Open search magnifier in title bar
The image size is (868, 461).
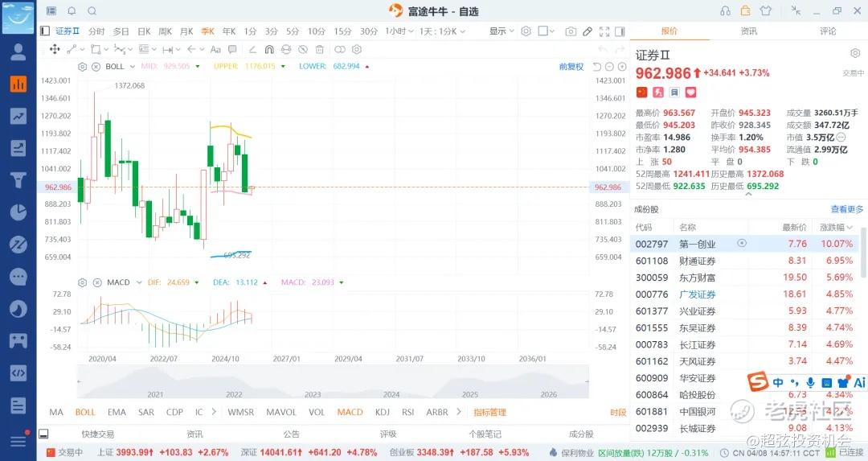click(92, 10)
